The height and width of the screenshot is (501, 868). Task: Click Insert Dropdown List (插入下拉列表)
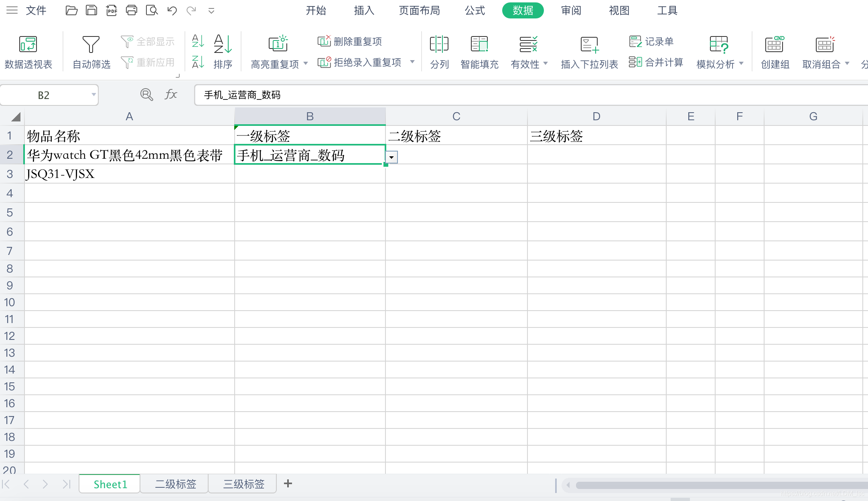589,52
